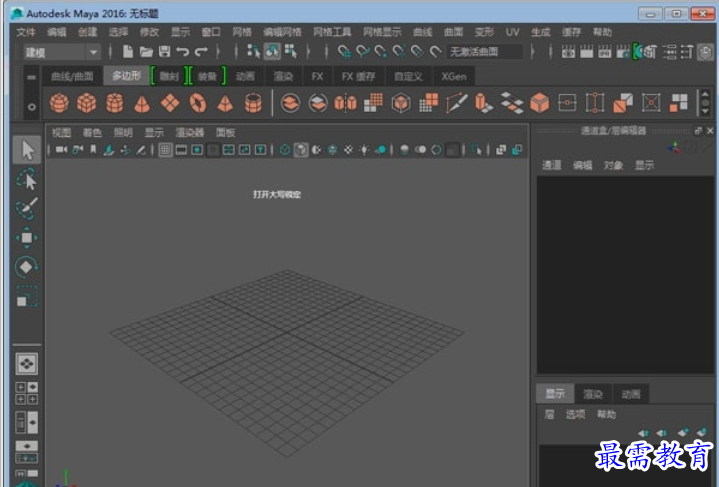Toggle the film gate display
This screenshot has height=487, width=719.
181,150
